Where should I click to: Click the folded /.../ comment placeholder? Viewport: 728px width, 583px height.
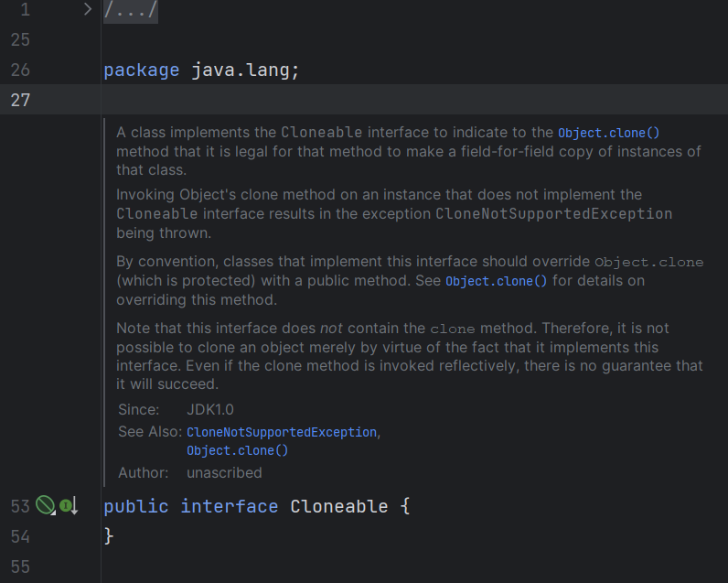131,10
